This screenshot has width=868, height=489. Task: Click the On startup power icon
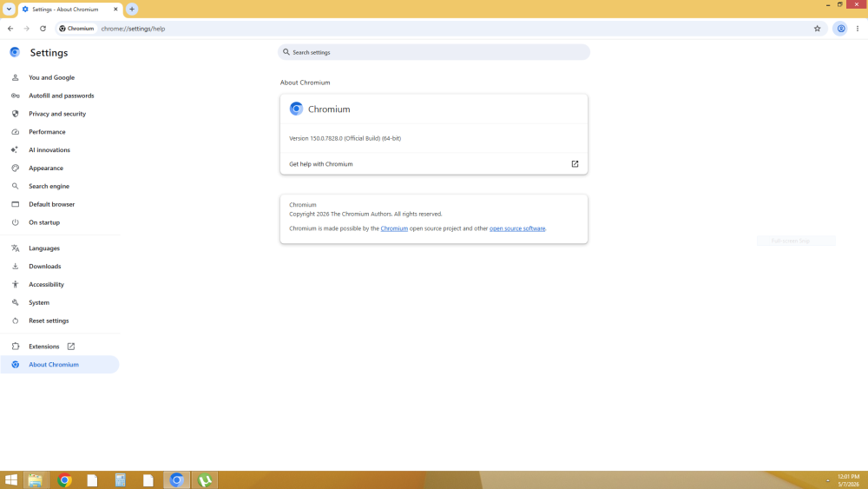[15, 222]
